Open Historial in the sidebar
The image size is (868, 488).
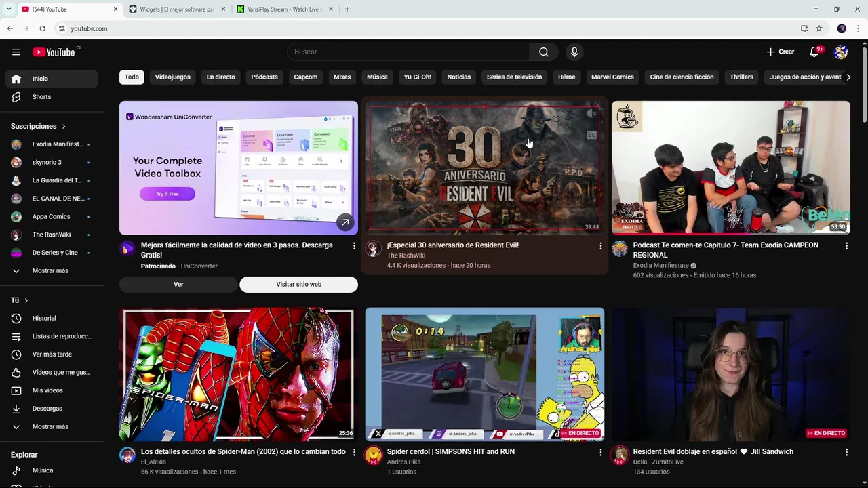click(52, 319)
